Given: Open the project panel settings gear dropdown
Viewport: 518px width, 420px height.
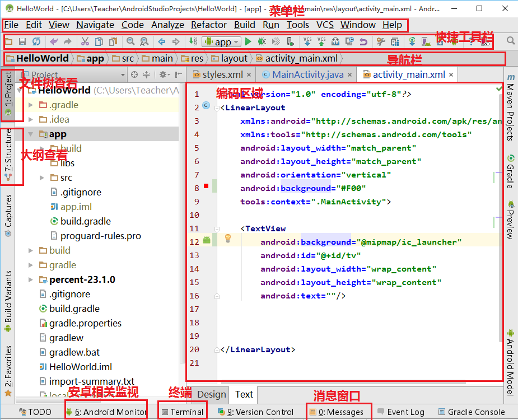Looking at the screenshot, I should click(164, 74).
